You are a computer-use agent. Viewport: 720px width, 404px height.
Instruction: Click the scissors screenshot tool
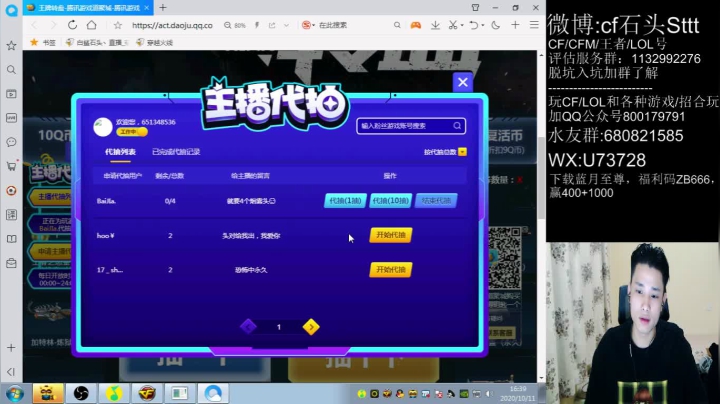[453, 25]
